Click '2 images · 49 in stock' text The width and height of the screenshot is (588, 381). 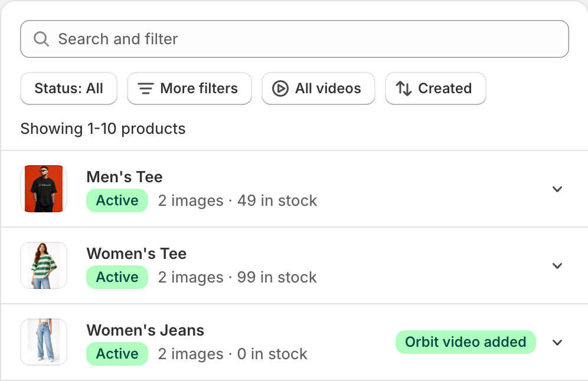237,201
